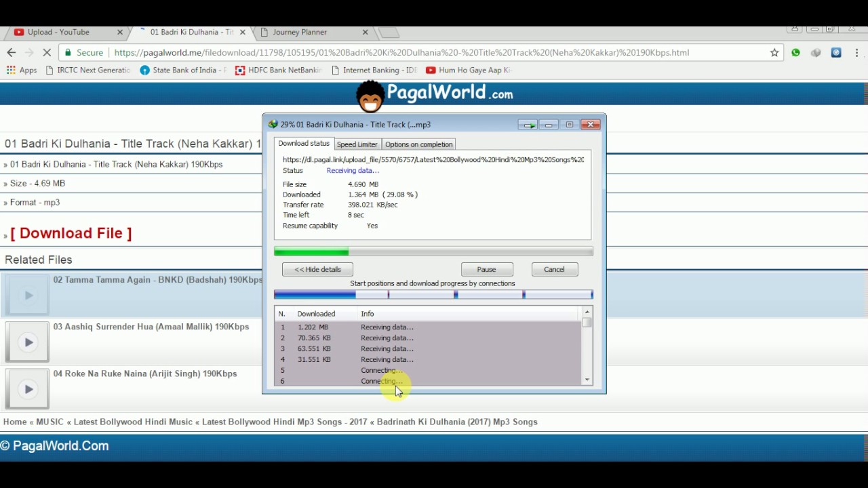Open Options on completion tab
This screenshot has width=868, height=488.
(x=418, y=144)
